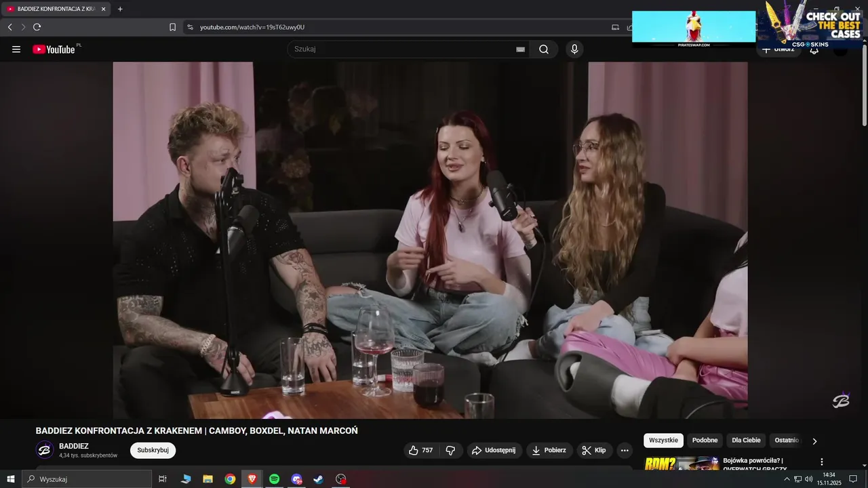Image resolution: width=868 pixels, height=488 pixels.
Task: Click the BADDIEZ watermark on the video
Action: click(841, 400)
